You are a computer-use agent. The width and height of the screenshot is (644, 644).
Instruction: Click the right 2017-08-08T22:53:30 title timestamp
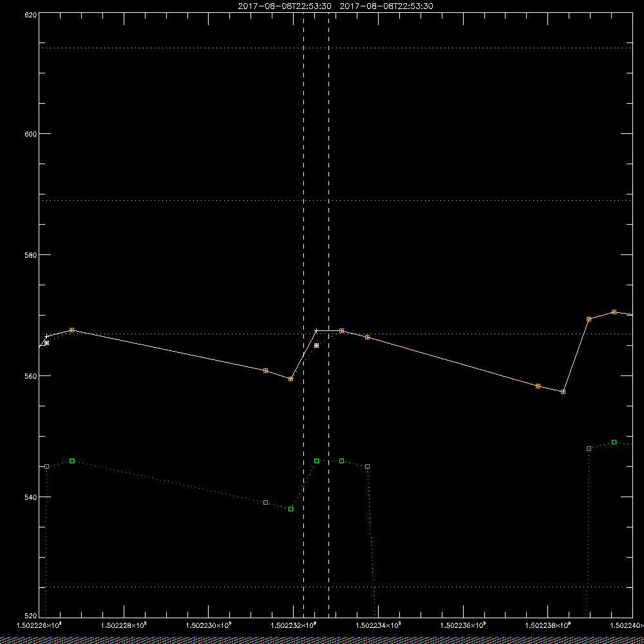[386, 6]
